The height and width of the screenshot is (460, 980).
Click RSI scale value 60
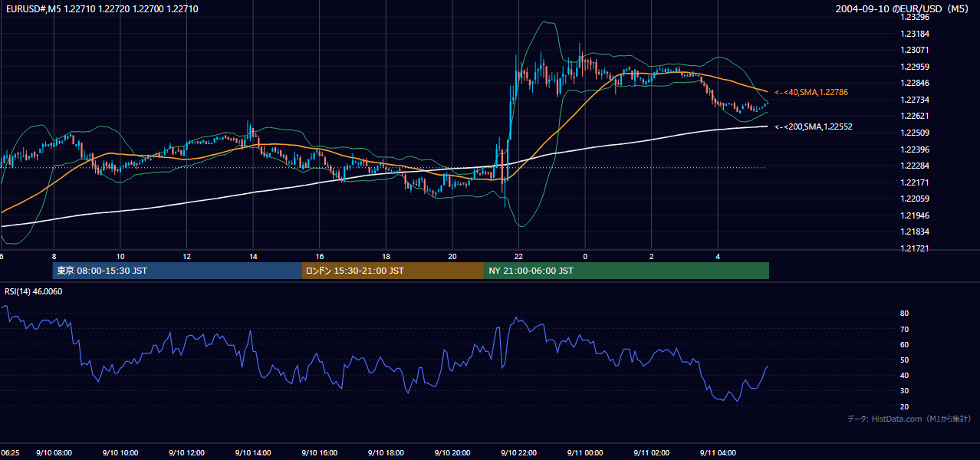(x=904, y=344)
